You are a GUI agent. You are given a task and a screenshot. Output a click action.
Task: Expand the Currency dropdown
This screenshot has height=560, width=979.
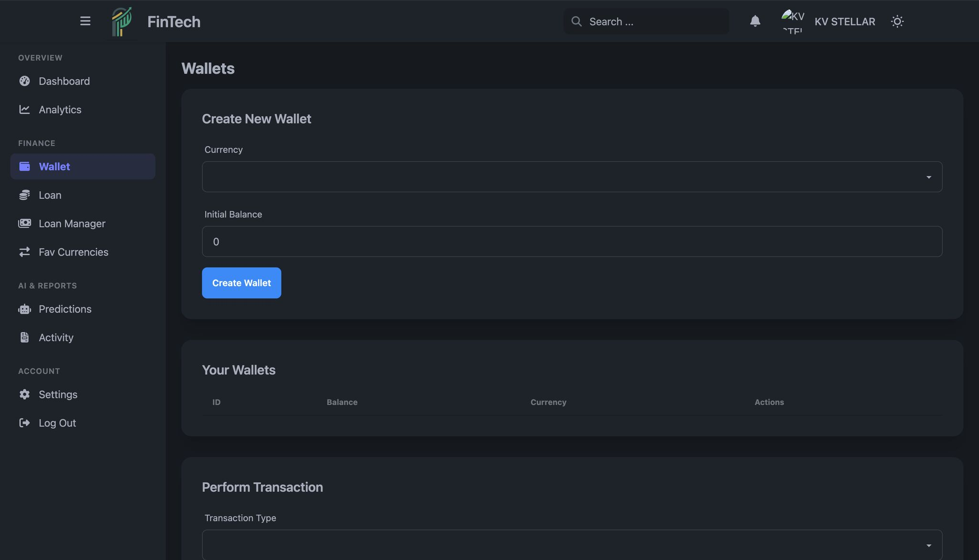pos(572,177)
